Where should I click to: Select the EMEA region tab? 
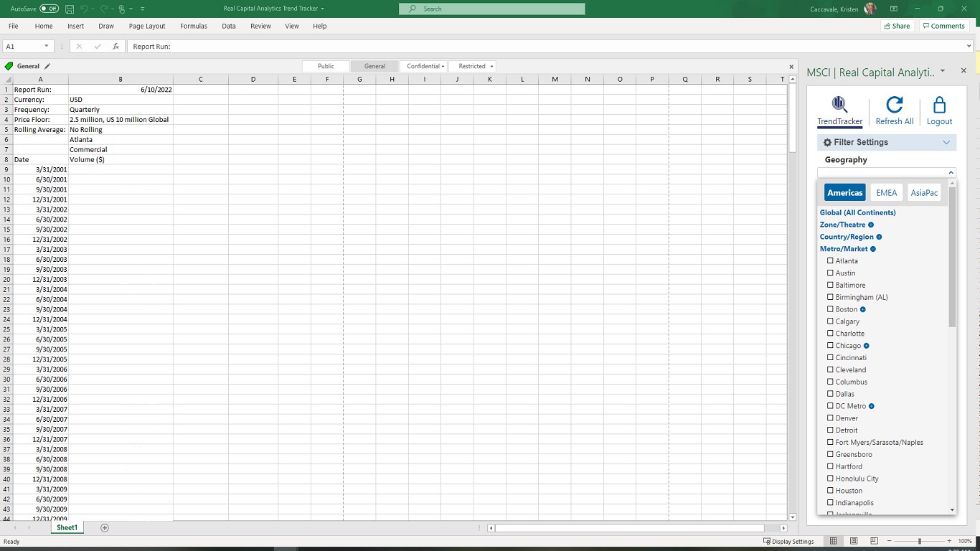point(887,192)
